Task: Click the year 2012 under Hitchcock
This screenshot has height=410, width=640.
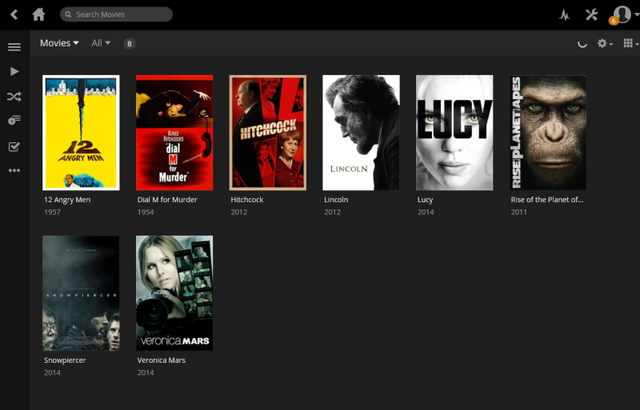Action: coord(239,212)
